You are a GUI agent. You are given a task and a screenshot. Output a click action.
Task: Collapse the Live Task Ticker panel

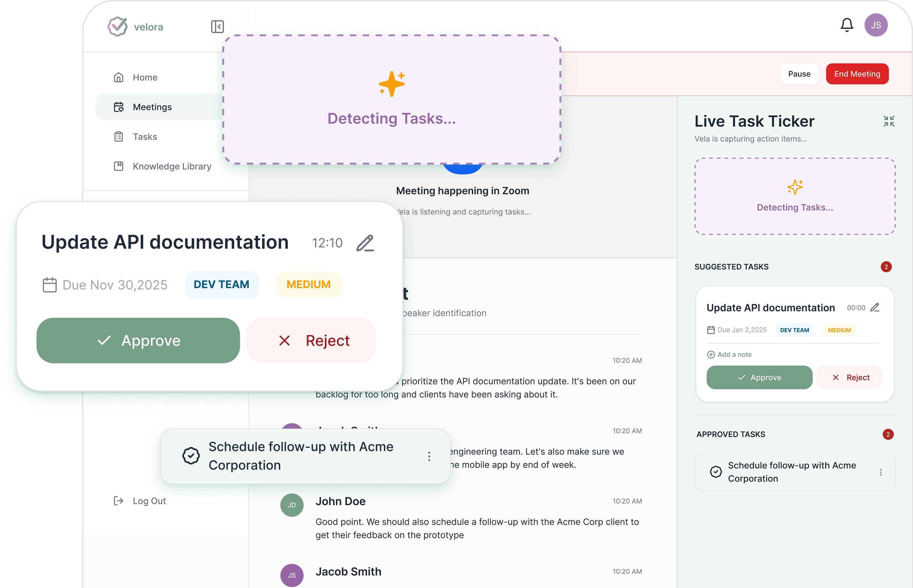pos(889,121)
